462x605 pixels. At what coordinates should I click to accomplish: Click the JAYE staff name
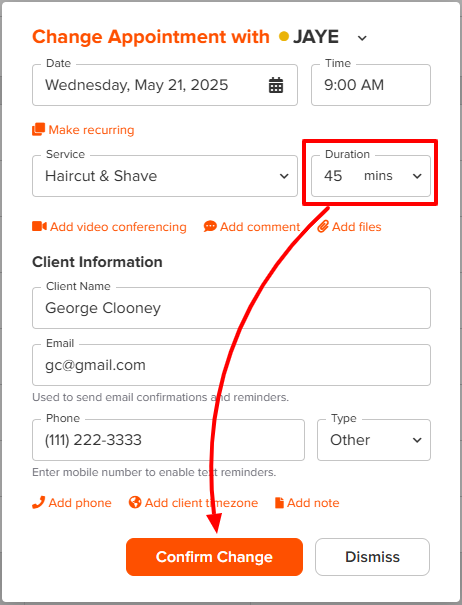pyautogui.click(x=316, y=37)
